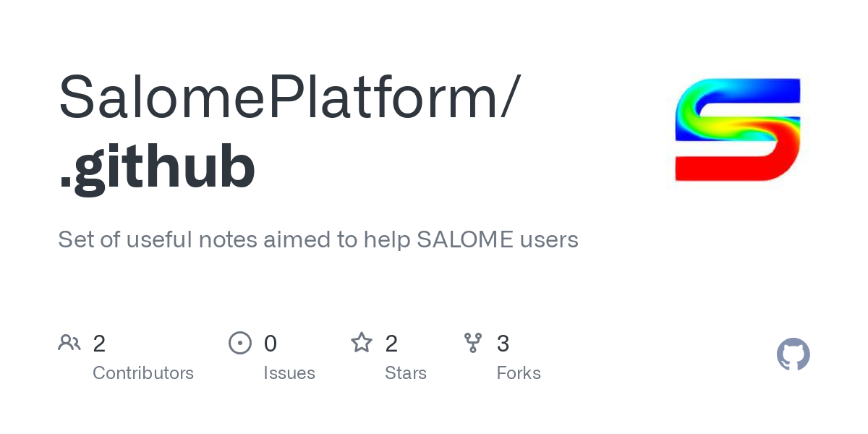The image size is (868, 434).
Task: Open the .github repository title
Action: point(157,166)
